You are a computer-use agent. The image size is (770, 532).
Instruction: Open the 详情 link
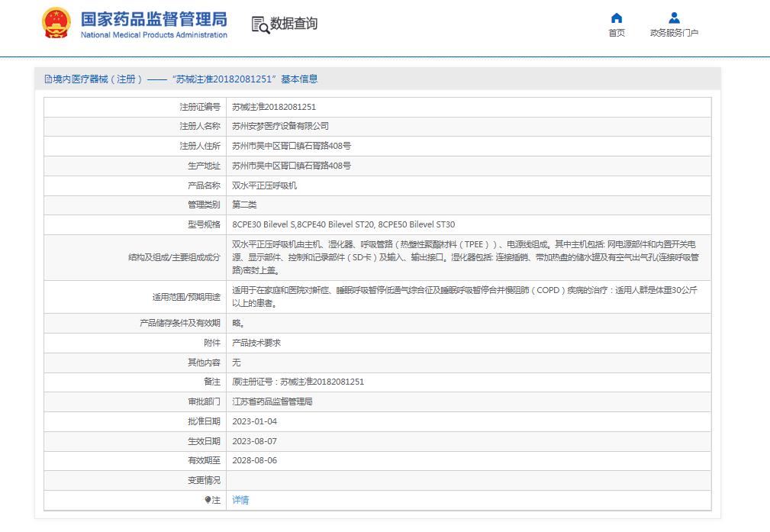[x=240, y=500]
